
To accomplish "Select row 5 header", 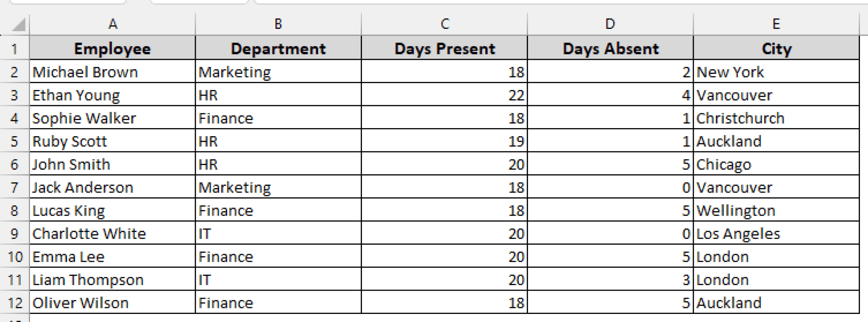I will point(14,141).
